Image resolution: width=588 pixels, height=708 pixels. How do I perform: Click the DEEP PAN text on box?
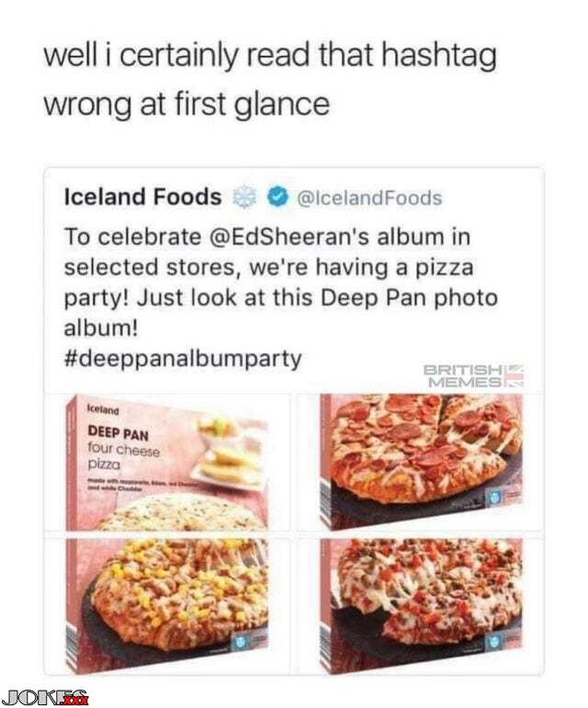click(119, 432)
